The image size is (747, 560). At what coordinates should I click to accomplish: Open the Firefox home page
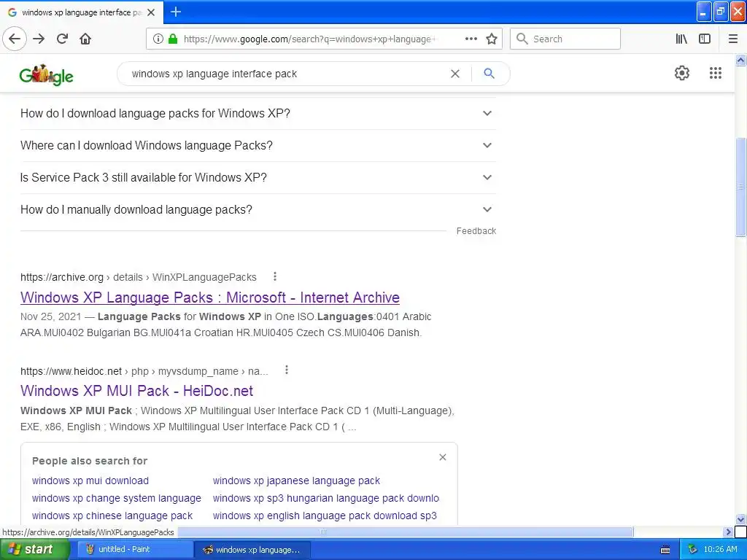[x=85, y=39]
